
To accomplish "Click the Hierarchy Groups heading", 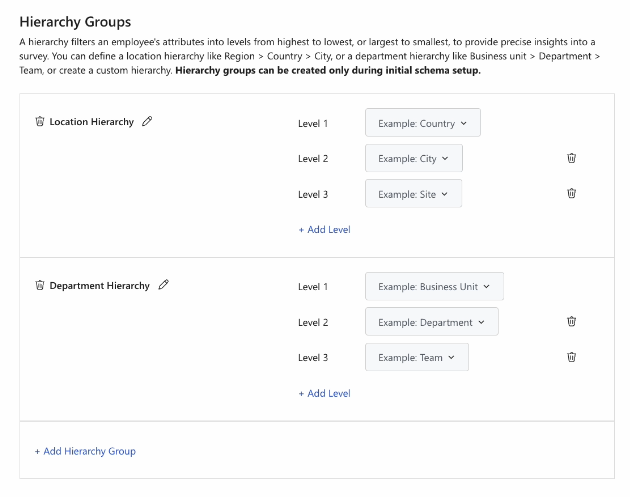I will point(75,22).
